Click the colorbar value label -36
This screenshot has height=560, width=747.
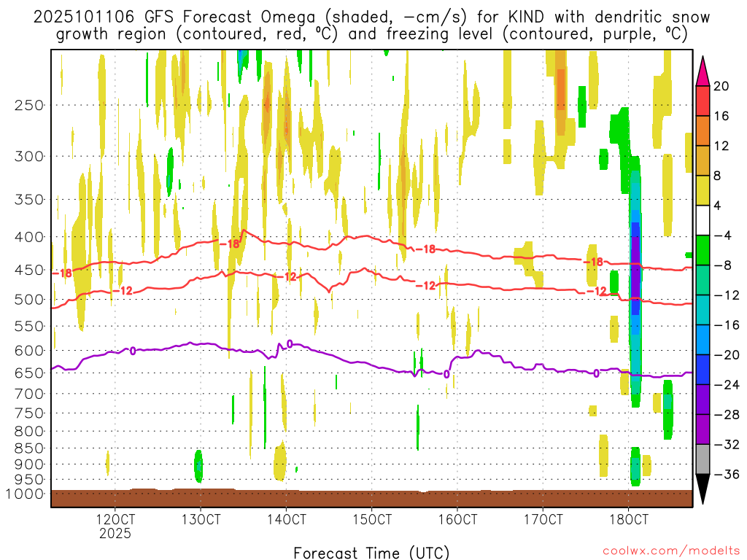coord(727,474)
